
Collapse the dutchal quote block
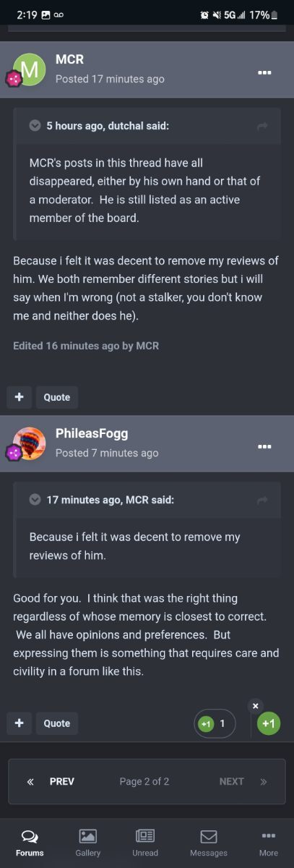coord(35,126)
